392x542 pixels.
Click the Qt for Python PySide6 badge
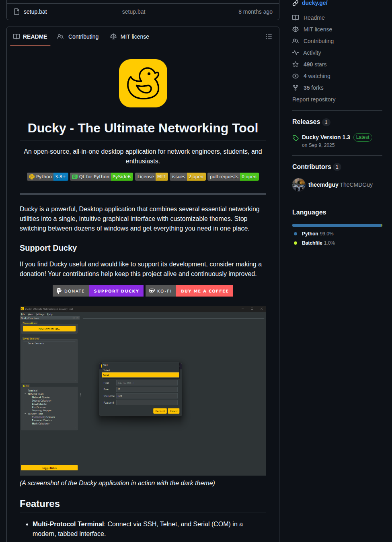pyautogui.click(x=102, y=177)
